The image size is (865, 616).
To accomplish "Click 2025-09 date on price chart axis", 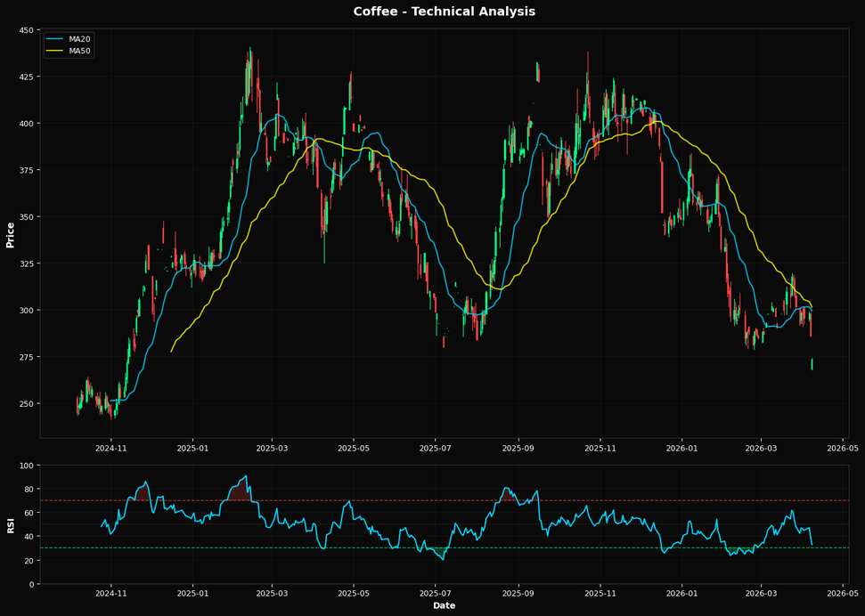I will (x=518, y=448).
